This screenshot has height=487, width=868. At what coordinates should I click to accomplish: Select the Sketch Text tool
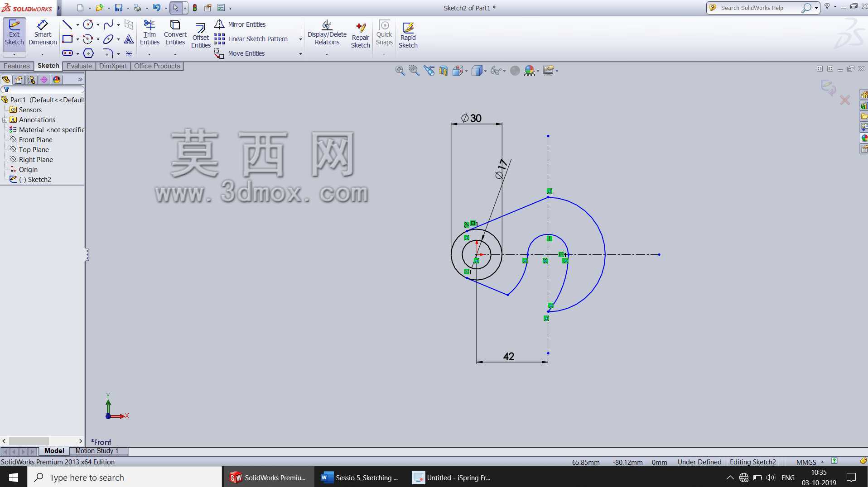point(129,39)
